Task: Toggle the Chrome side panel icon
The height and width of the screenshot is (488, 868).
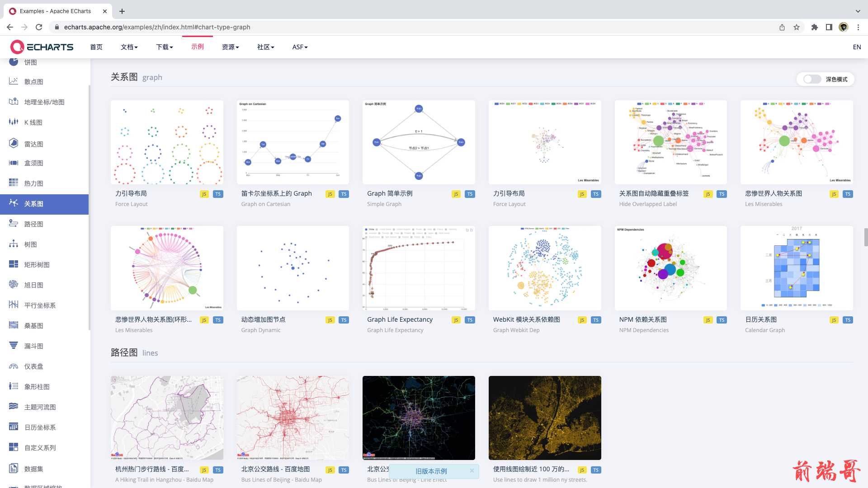Action: (x=829, y=27)
